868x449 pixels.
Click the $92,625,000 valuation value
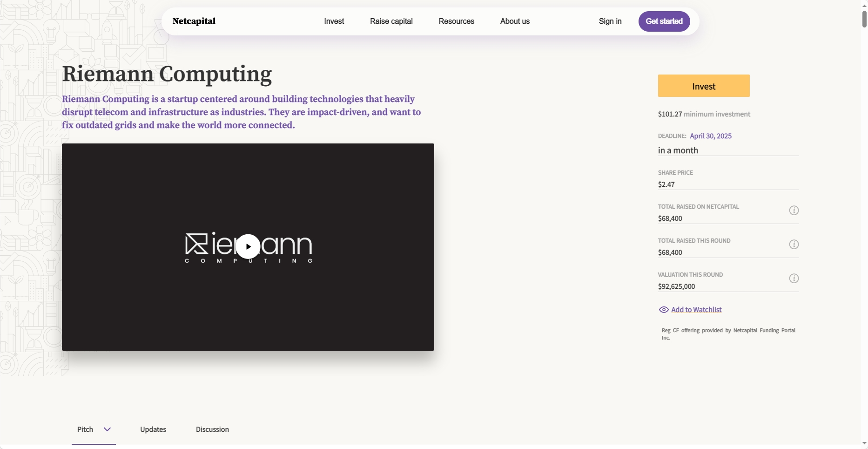pyautogui.click(x=676, y=286)
